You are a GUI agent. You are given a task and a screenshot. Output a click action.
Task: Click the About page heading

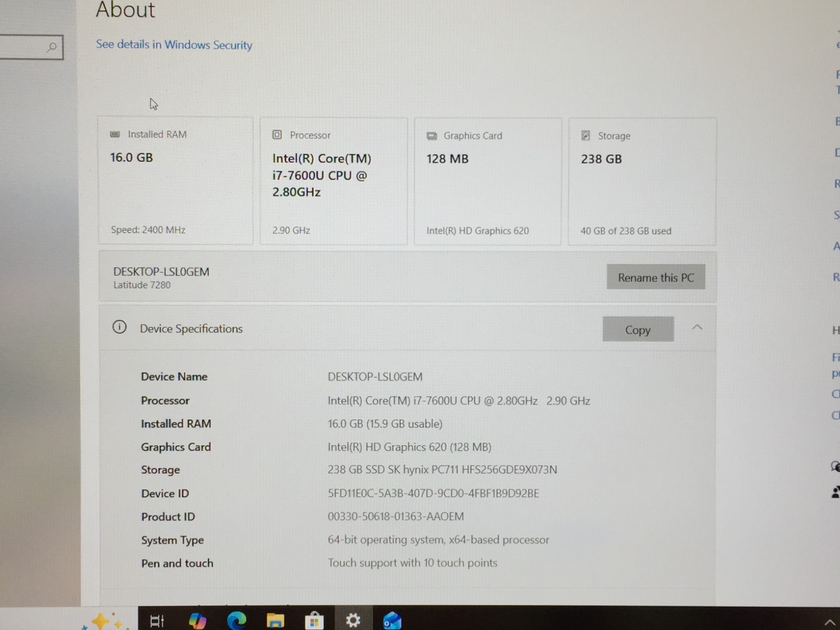point(125,9)
